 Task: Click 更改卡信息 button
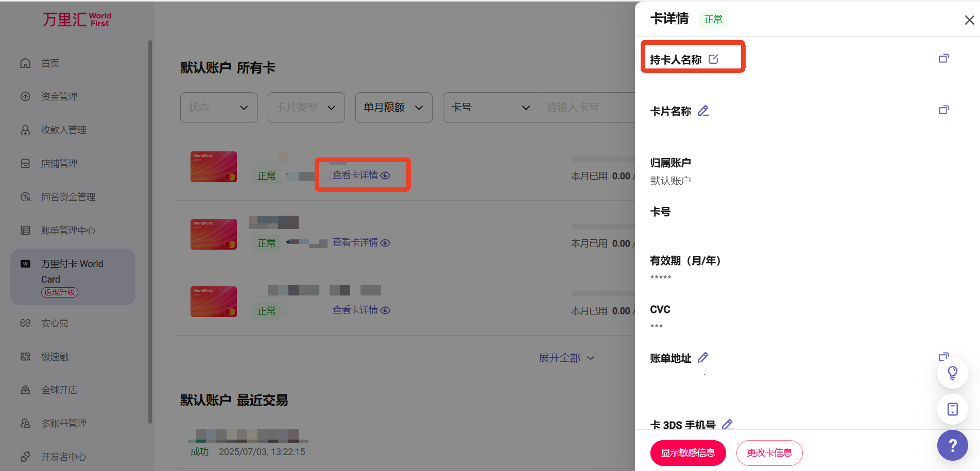[769, 453]
